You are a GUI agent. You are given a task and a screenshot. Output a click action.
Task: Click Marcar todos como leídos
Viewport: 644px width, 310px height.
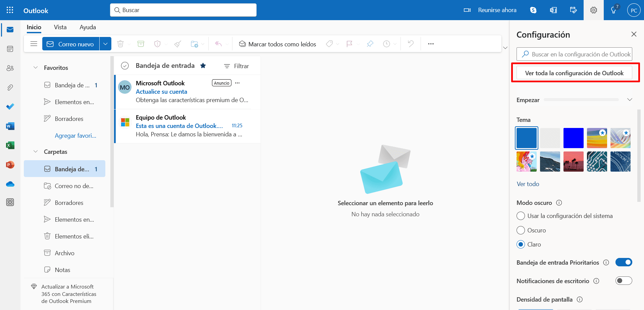point(277,44)
